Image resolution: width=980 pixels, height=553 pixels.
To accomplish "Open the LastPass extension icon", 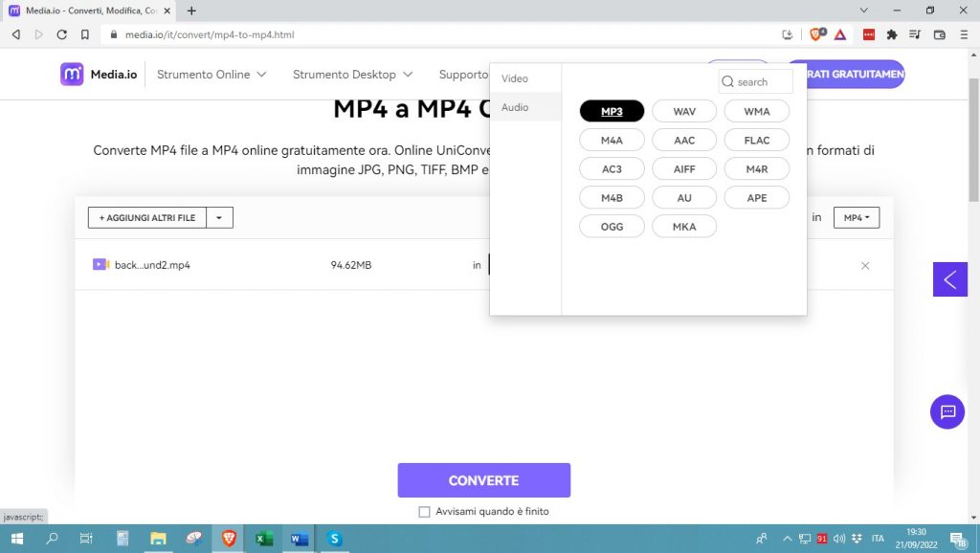I will [869, 33].
